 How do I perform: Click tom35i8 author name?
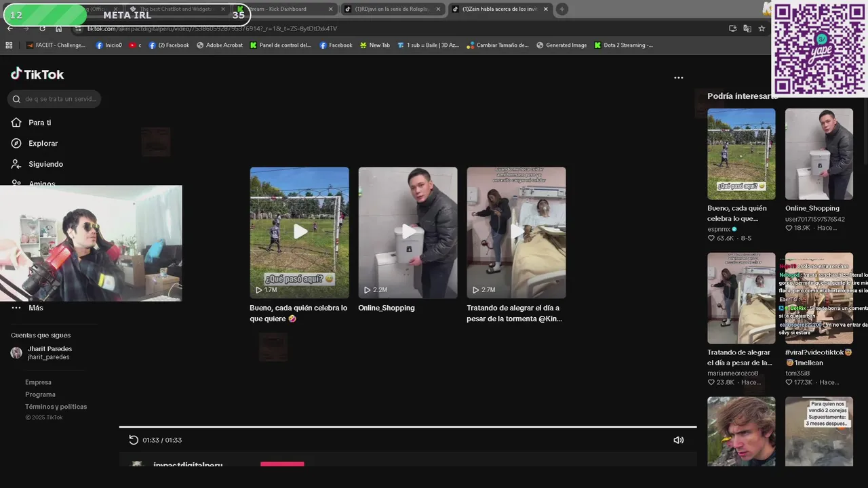[x=798, y=373]
